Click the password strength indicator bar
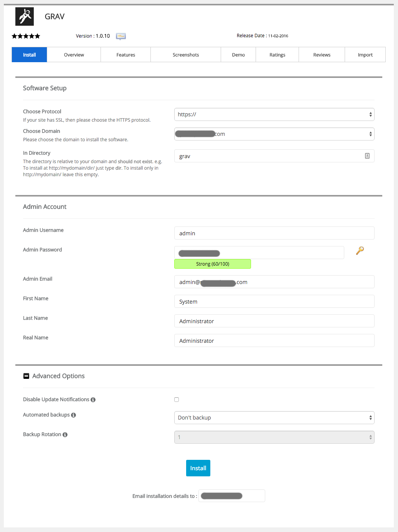398x532 pixels. click(x=212, y=264)
